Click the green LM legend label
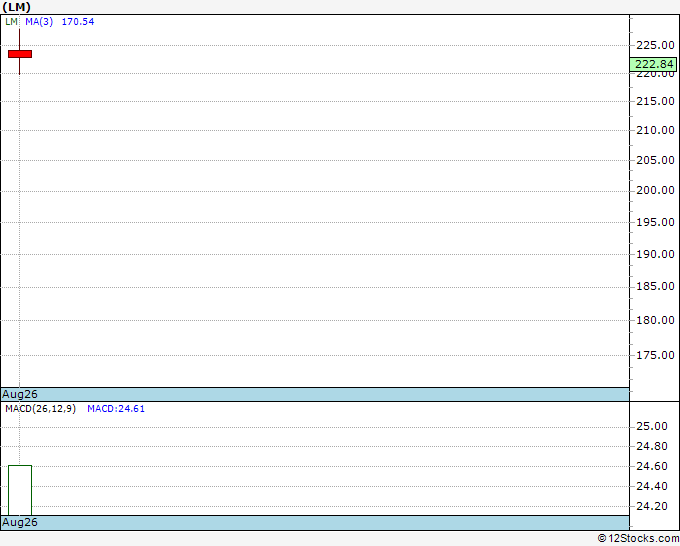The width and height of the screenshot is (680, 546). click(x=11, y=22)
